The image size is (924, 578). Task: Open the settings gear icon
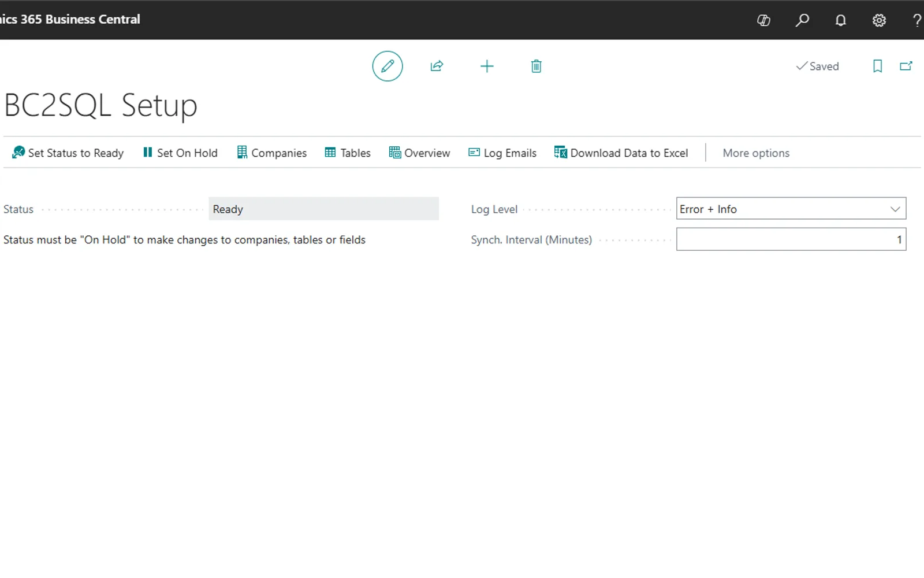(x=879, y=20)
